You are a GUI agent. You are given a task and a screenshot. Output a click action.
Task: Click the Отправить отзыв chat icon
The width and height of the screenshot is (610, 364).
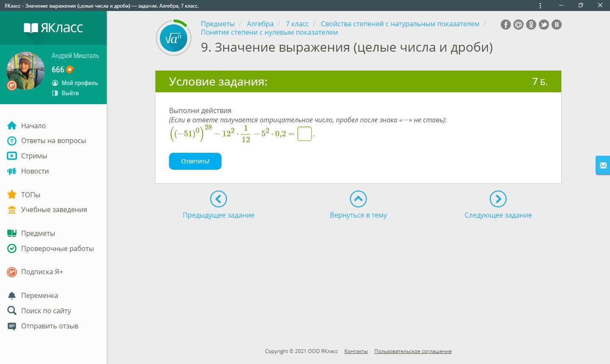(12, 326)
